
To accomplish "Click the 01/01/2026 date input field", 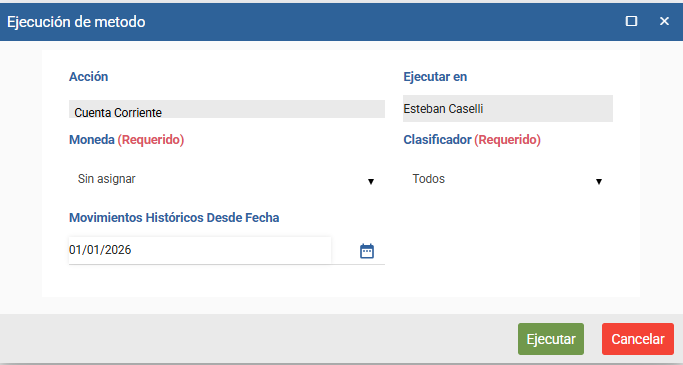I will (x=200, y=250).
